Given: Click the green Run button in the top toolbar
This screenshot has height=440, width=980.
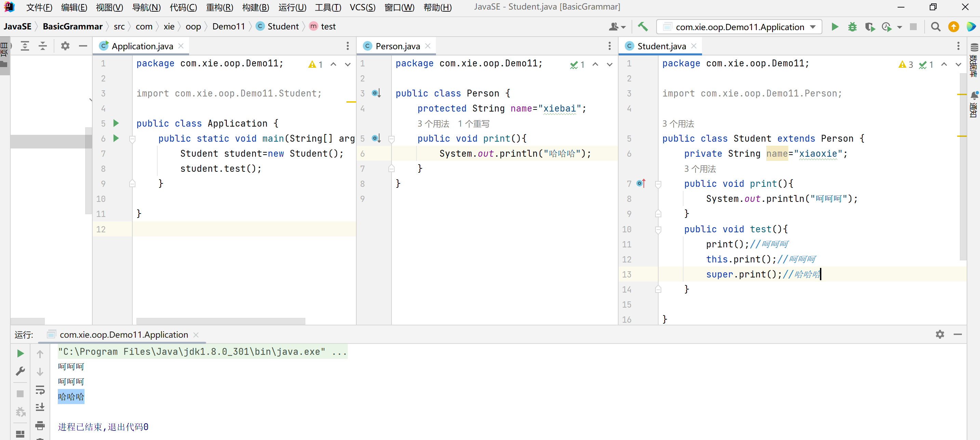Looking at the screenshot, I should pyautogui.click(x=835, y=27).
